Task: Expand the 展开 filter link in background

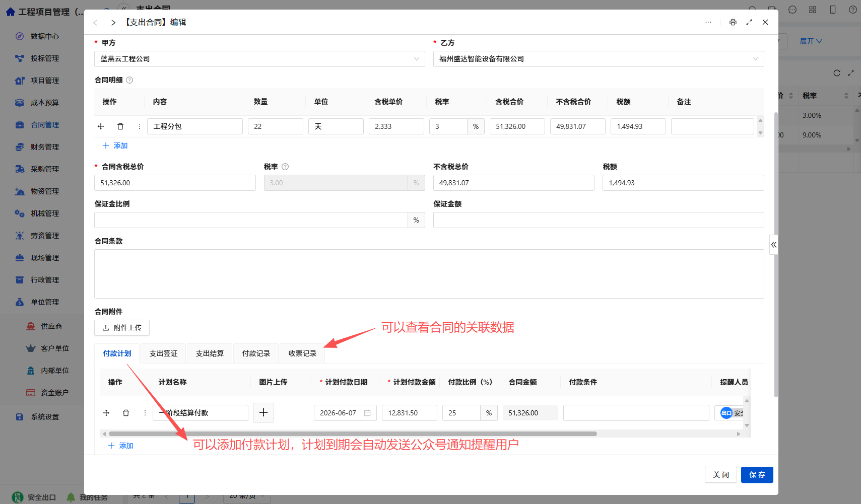Action: coord(811,41)
